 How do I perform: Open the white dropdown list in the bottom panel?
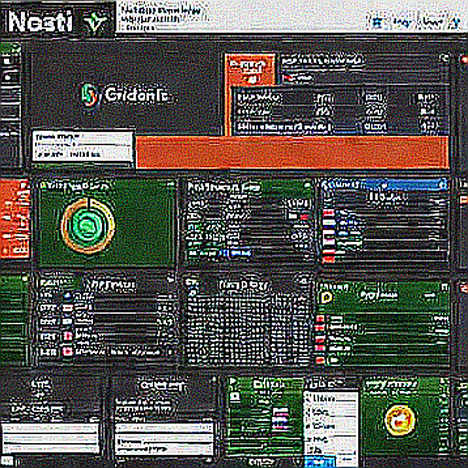point(331,427)
